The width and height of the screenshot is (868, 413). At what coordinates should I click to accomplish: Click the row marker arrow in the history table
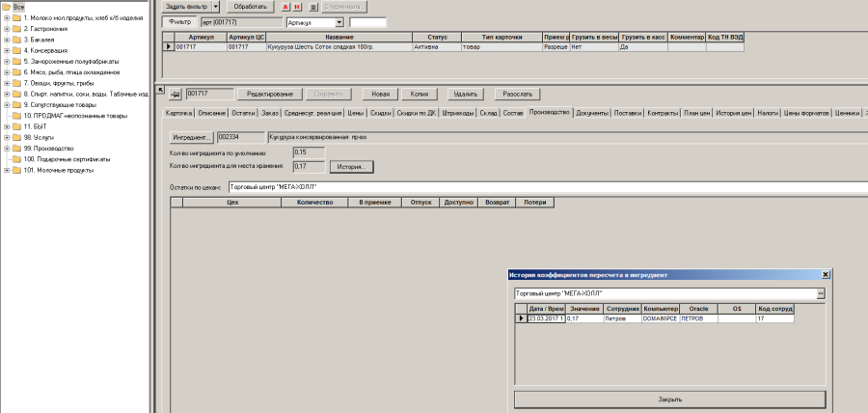(521, 318)
